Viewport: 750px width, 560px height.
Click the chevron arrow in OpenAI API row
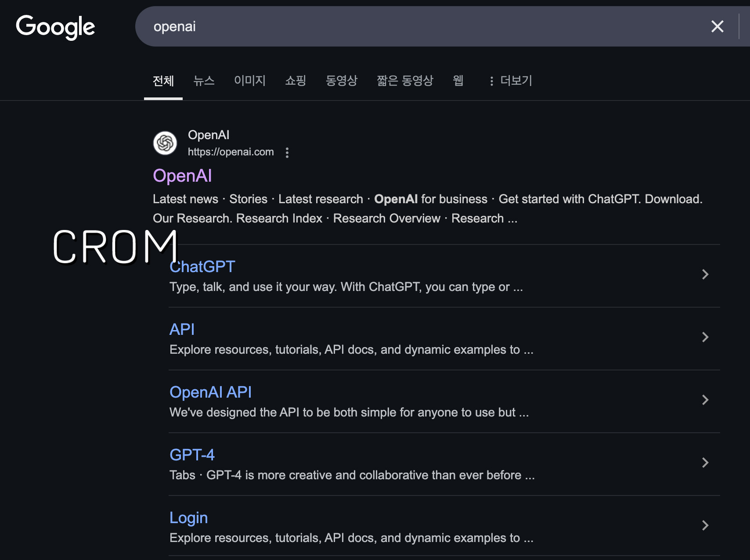click(705, 400)
